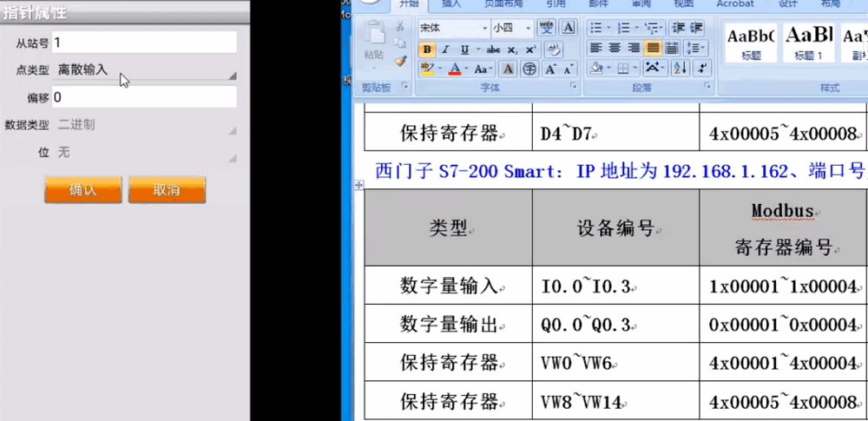
Task: Open the 点类型 dropdown showing 离散输入
Action: (x=144, y=70)
